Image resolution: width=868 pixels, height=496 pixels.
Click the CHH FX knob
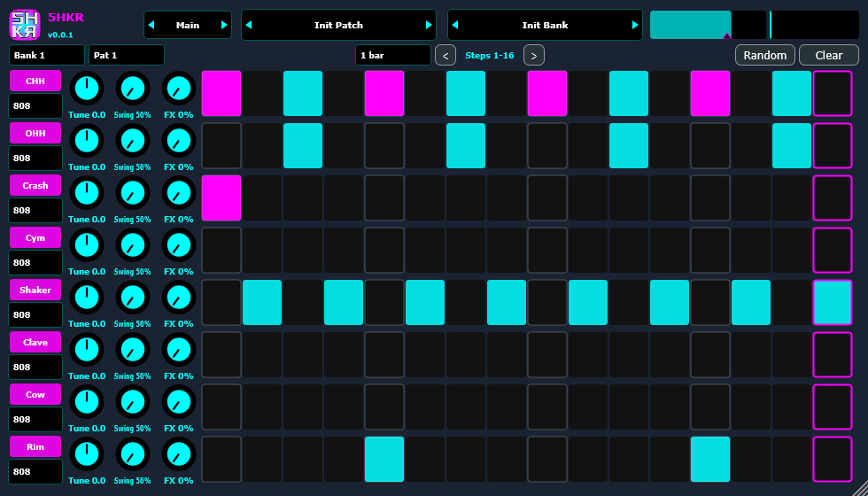[178, 88]
